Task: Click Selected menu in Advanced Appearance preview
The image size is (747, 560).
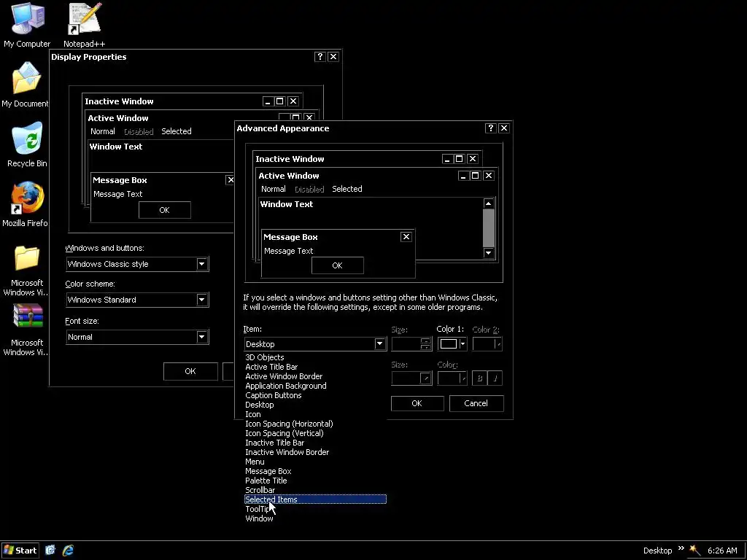Action: [347, 189]
